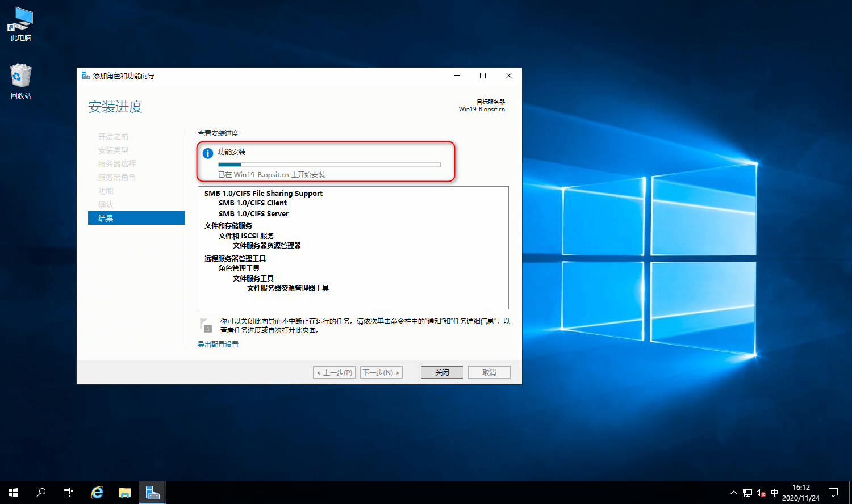Viewport: 852px width, 504px height.
Task: Click the 中 input method indicator
Action: (x=774, y=493)
